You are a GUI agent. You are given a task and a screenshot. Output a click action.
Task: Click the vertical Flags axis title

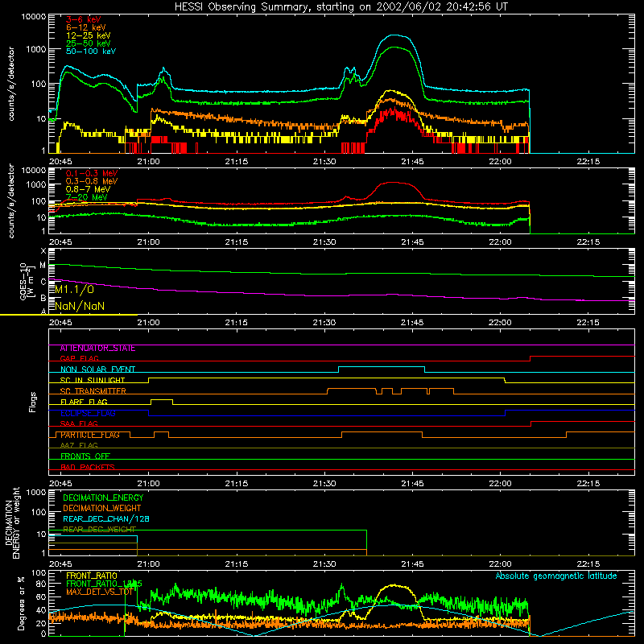tap(33, 402)
